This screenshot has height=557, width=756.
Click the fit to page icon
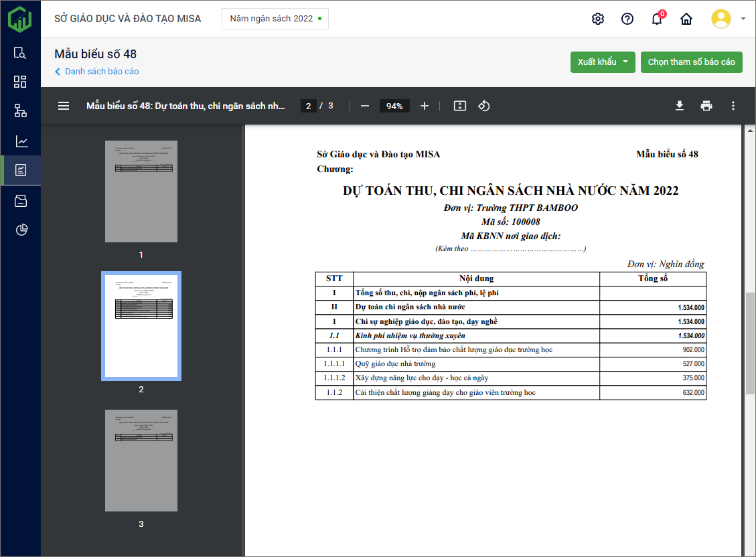click(x=459, y=106)
